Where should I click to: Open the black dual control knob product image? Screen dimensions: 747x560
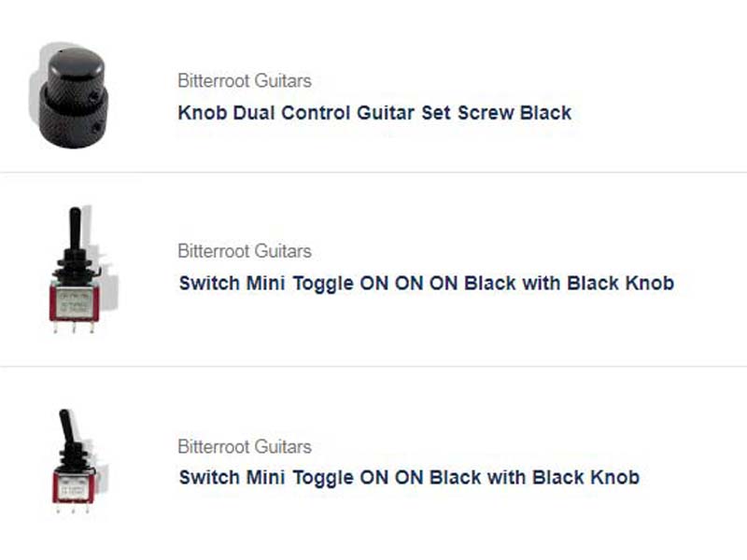click(71, 96)
